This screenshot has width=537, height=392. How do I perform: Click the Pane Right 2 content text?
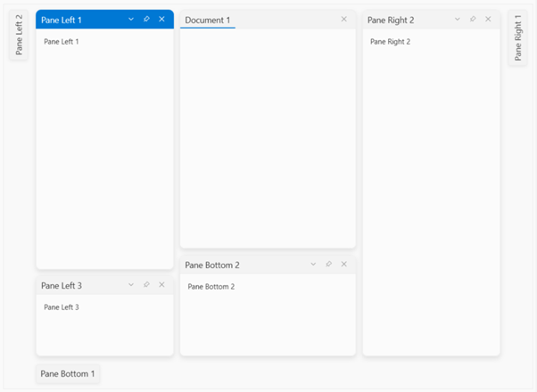tap(390, 42)
